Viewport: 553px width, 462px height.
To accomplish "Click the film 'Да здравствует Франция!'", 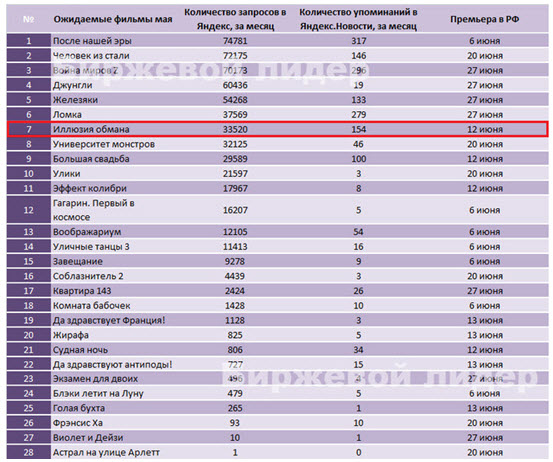I will pyautogui.click(x=109, y=321).
